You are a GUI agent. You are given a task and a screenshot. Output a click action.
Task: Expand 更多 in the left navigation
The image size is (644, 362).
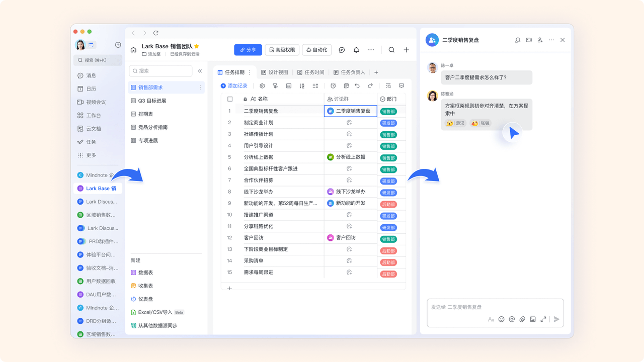(87, 155)
